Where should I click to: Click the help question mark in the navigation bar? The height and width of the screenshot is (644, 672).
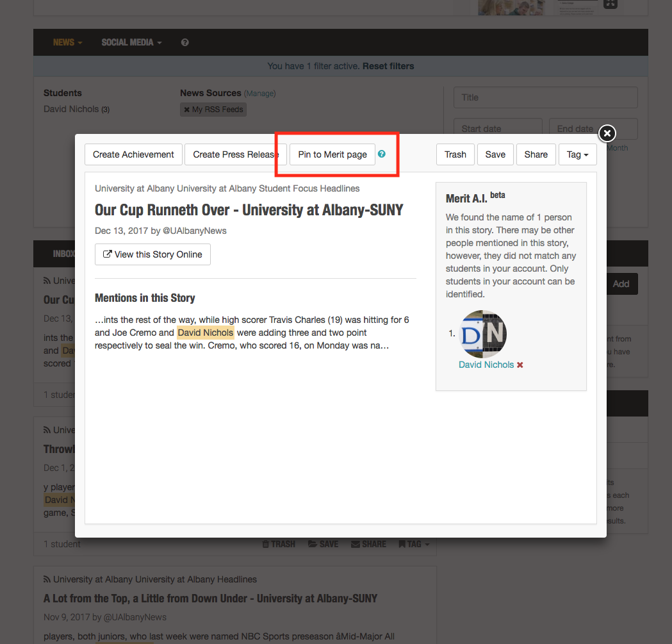[184, 42]
